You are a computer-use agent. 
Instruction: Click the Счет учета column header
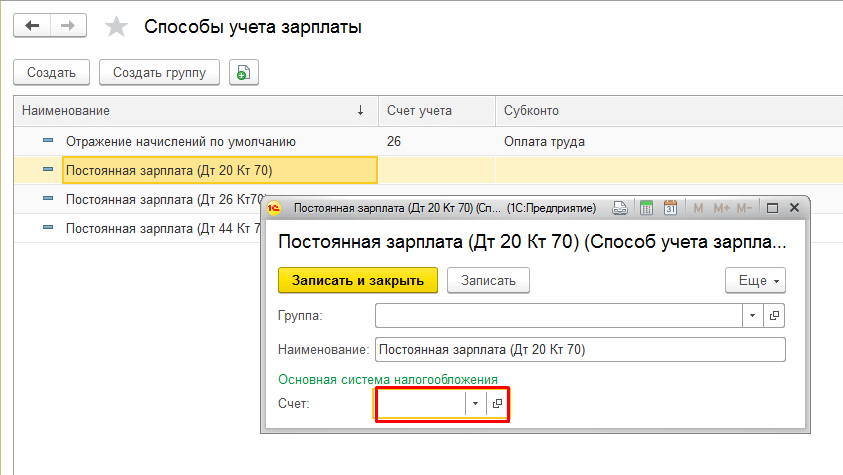pos(437,111)
